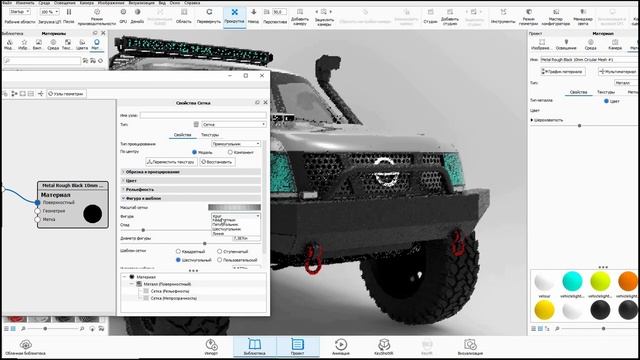Open Режим производительности in the toolbar

click(x=97, y=17)
